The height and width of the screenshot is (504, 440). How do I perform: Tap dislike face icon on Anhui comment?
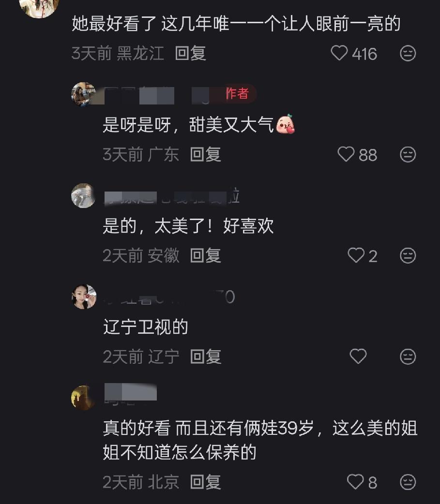(x=408, y=256)
